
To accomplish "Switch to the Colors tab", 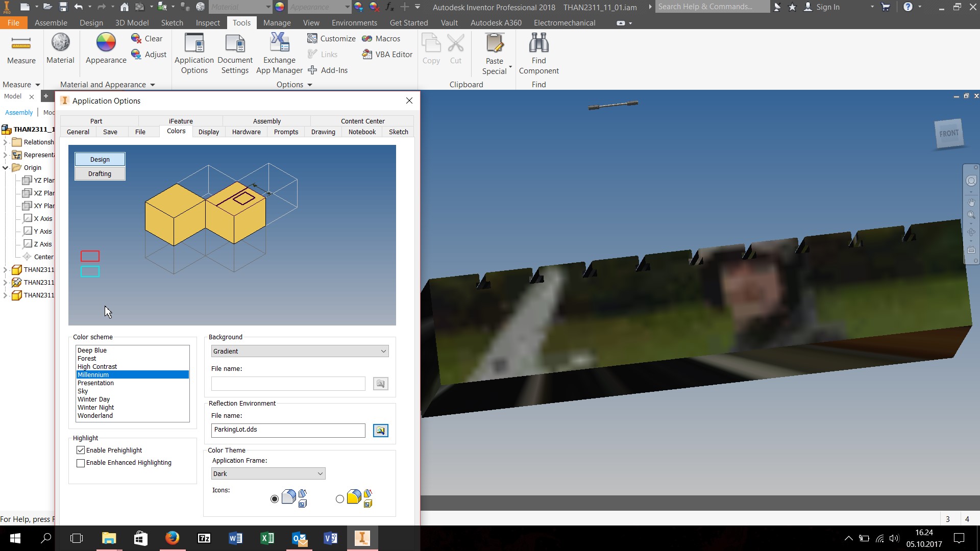I will click(x=176, y=131).
